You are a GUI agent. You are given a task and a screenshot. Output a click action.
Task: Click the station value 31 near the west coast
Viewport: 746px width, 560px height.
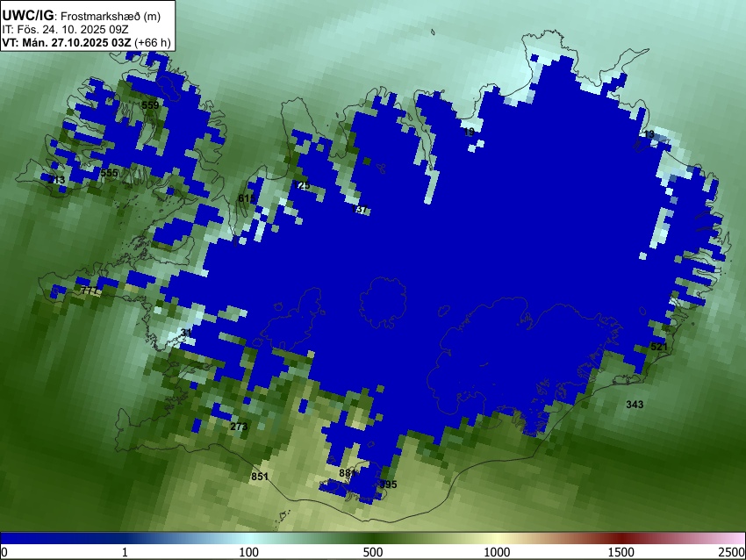pyautogui.click(x=186, y=332)
